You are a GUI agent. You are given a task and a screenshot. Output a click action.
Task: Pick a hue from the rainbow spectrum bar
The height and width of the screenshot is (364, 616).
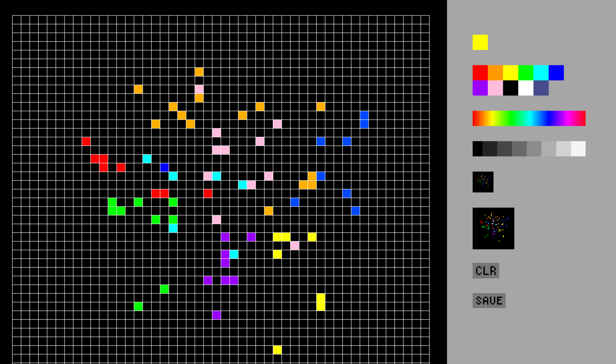pyautogui.click(x=529, y=118)
